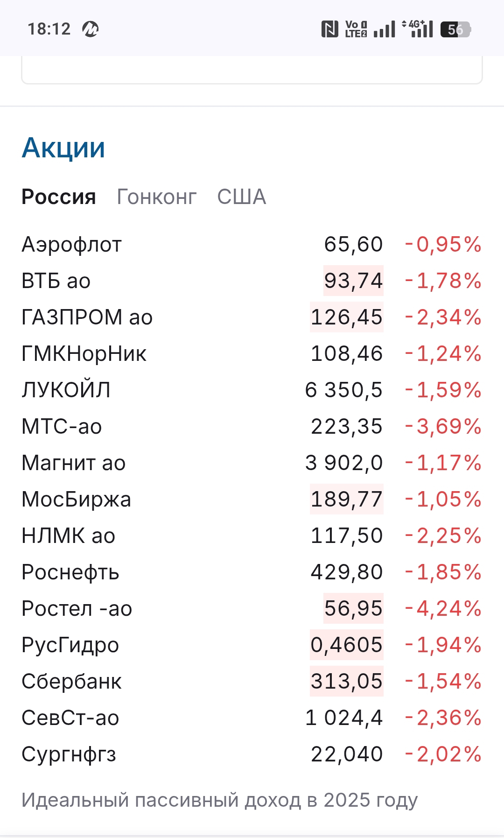Open Аэрофлот stock quote
The width and height of the screenshot is (504, 838).
pos(72,245)
